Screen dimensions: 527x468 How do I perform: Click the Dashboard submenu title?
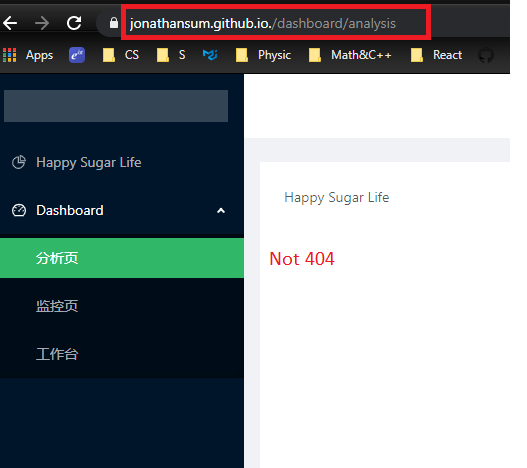click(122, 210)
